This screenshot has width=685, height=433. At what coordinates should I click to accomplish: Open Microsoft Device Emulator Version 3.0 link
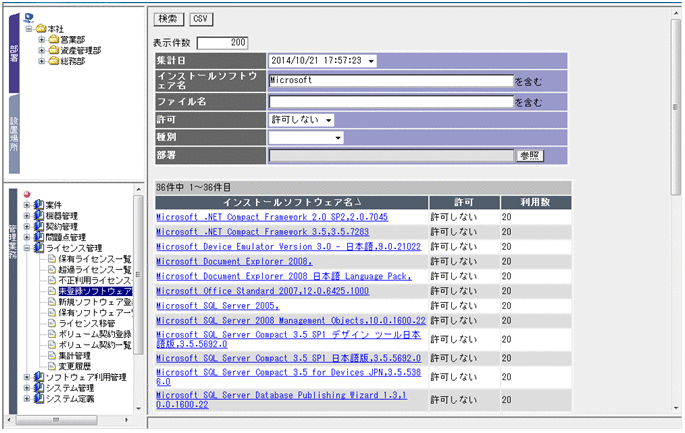tap(288, 246)
